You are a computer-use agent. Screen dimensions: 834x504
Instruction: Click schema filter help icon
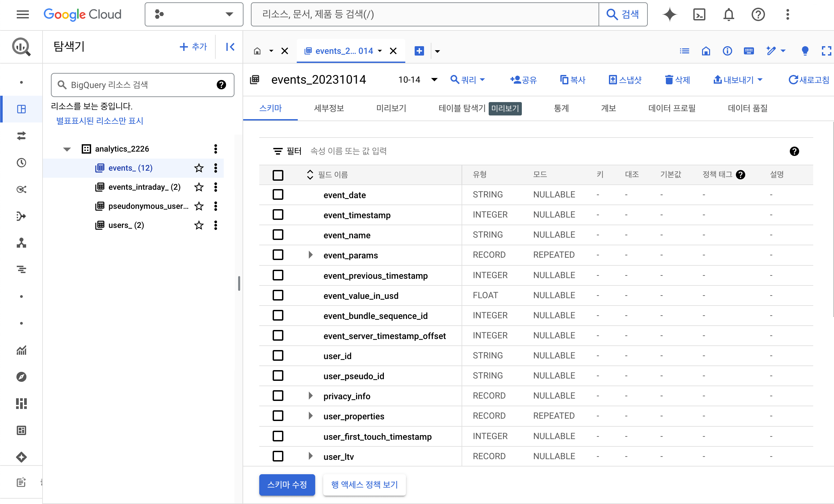(794, 151)
